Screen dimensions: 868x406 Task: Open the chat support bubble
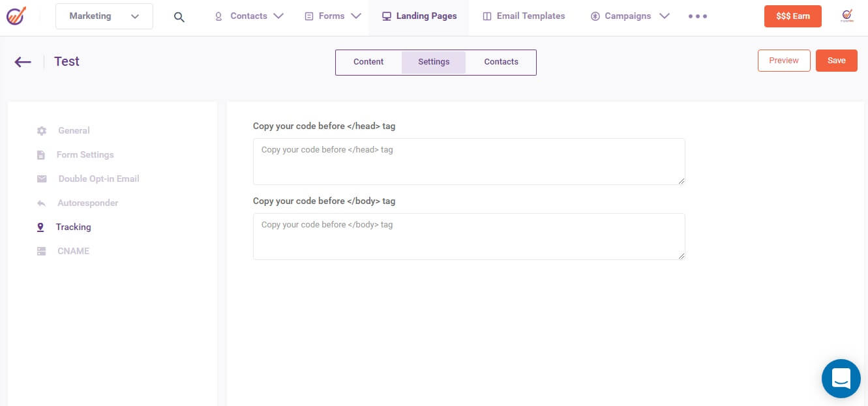[x=841, y=379]
